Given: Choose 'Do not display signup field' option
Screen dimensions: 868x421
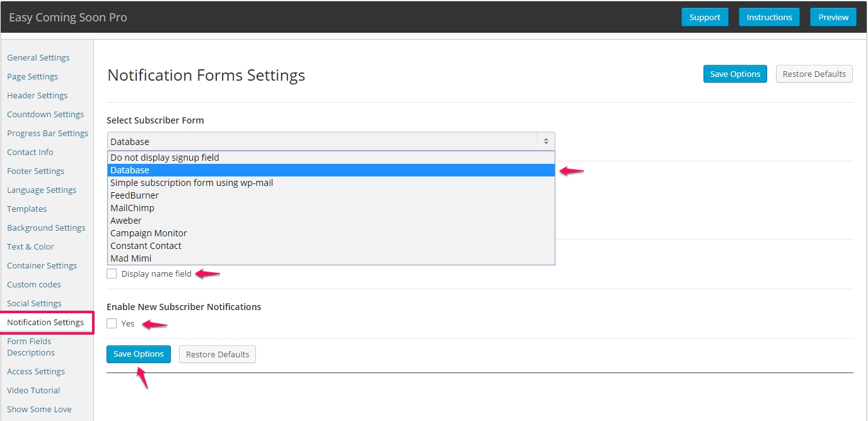Looking at the screenshot, I should [x=331, y=158].
